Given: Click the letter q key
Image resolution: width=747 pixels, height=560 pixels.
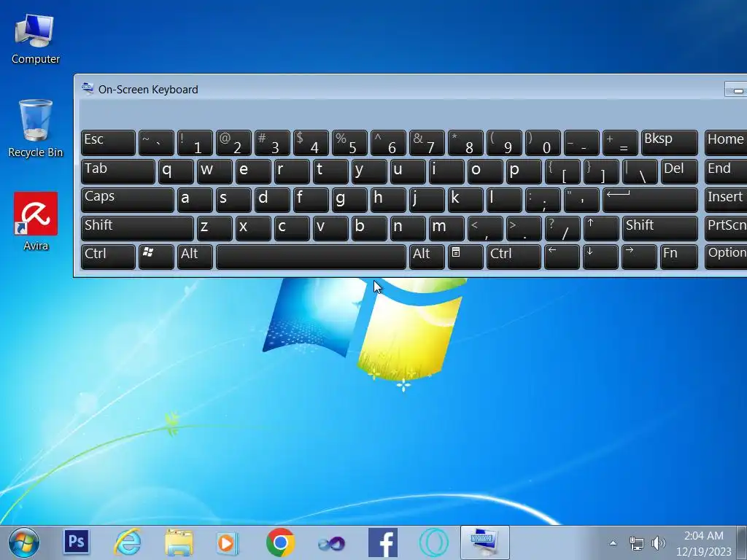Looking at the screenshot, I should coord(176,171).
